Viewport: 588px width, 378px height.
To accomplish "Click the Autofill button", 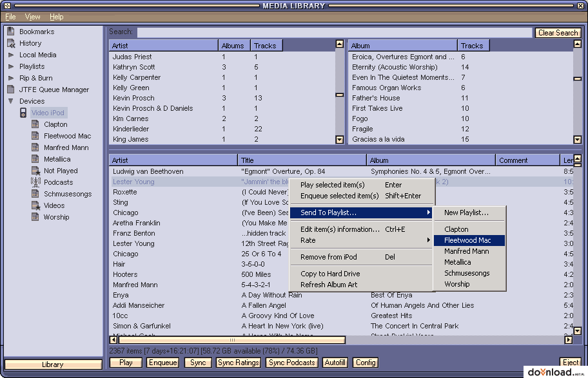I will pos(335,363).
